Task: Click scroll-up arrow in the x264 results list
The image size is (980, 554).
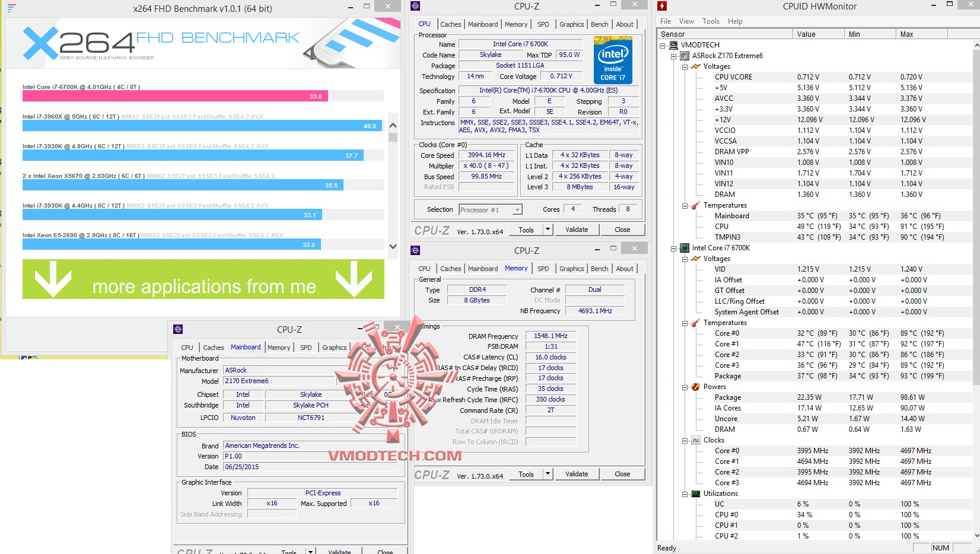Action: [x=393, y=126]
